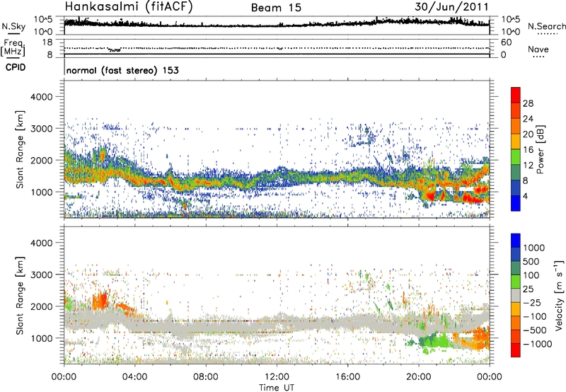Click the orange velocity patch near 02:00
The width and height of the screenshot is (566, 392).
pos(101,301)
